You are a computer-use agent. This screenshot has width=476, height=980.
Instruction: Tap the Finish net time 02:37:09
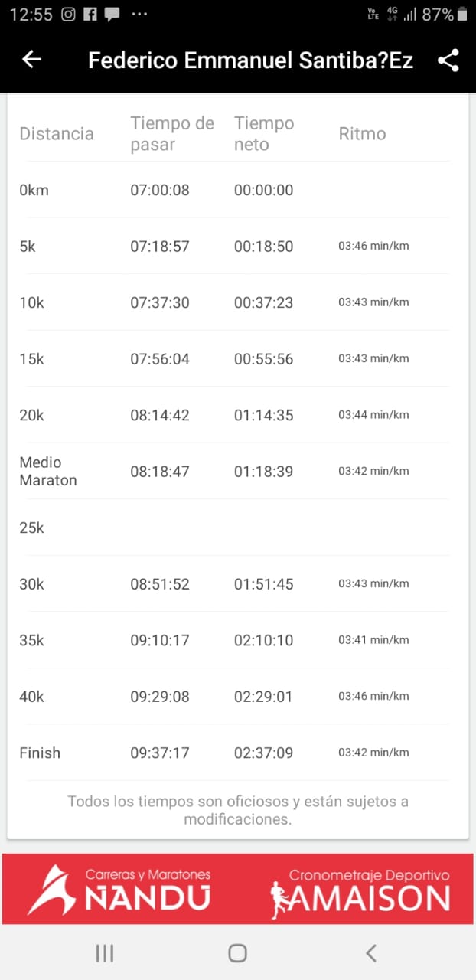click(263, 753)
